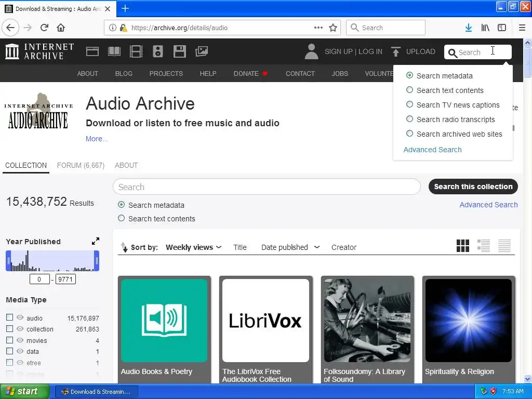532x399 pixels.
Task: Open the HELP navigation link
Action: 208,73
